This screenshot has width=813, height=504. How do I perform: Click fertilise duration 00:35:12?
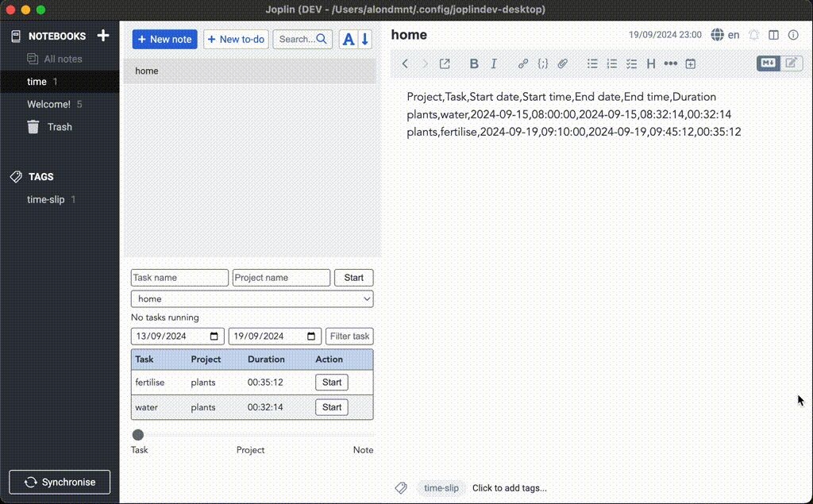click(265, 382)
